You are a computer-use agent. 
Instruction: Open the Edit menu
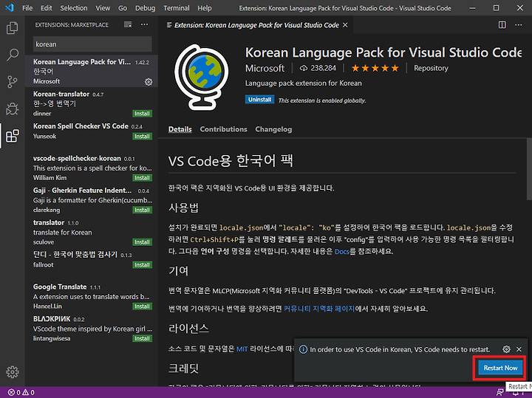tap(46, 8)
